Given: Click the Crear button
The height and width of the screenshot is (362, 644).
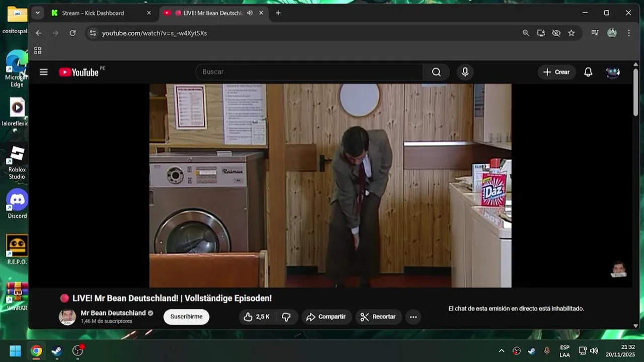Looking at the screenshot, I should point(556,72).
